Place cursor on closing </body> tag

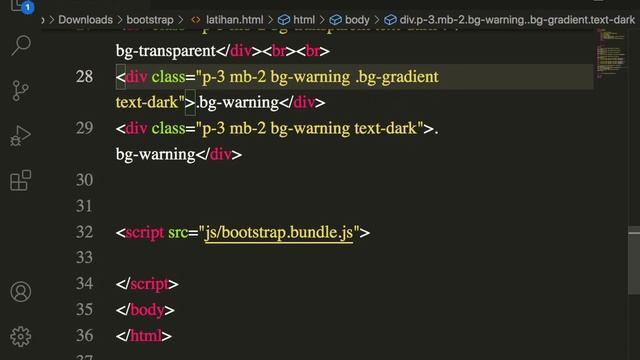coord(145,310)
